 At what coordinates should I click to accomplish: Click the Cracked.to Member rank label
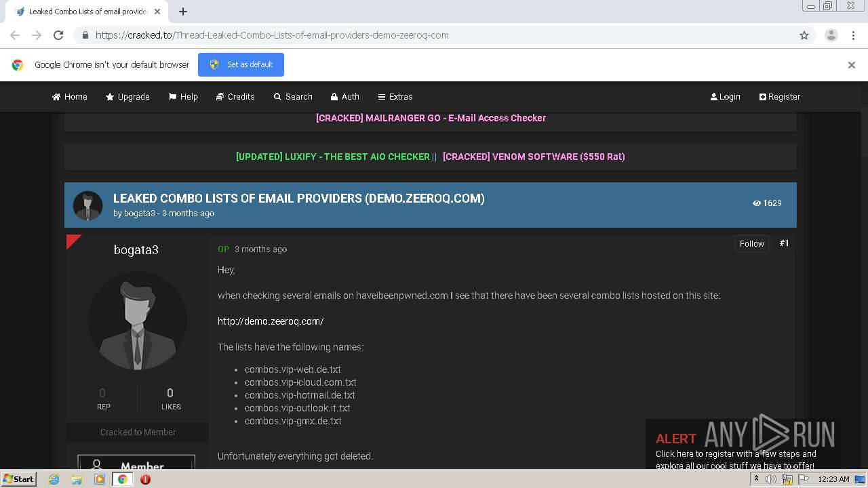click(138, 432)
